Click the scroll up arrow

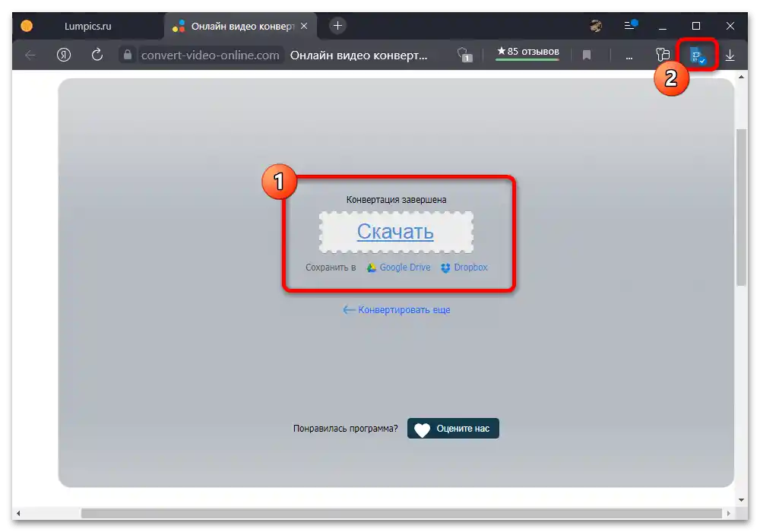[x=741, y=77]
